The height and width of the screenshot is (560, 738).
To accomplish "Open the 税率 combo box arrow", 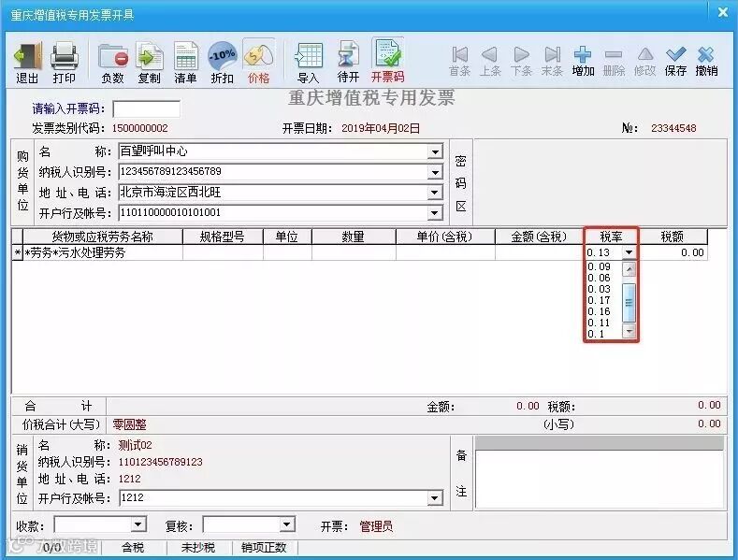I will [x=629, y=252].
